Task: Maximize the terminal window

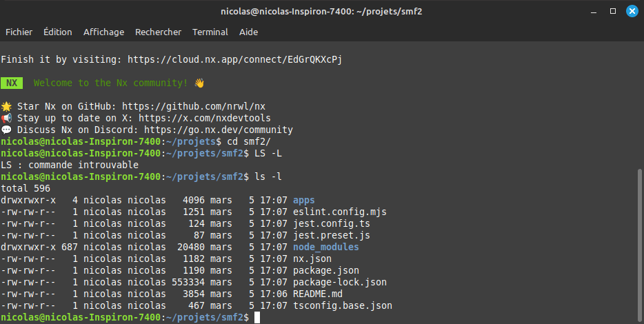Action: pyautogui.click(x=613, y=11)
